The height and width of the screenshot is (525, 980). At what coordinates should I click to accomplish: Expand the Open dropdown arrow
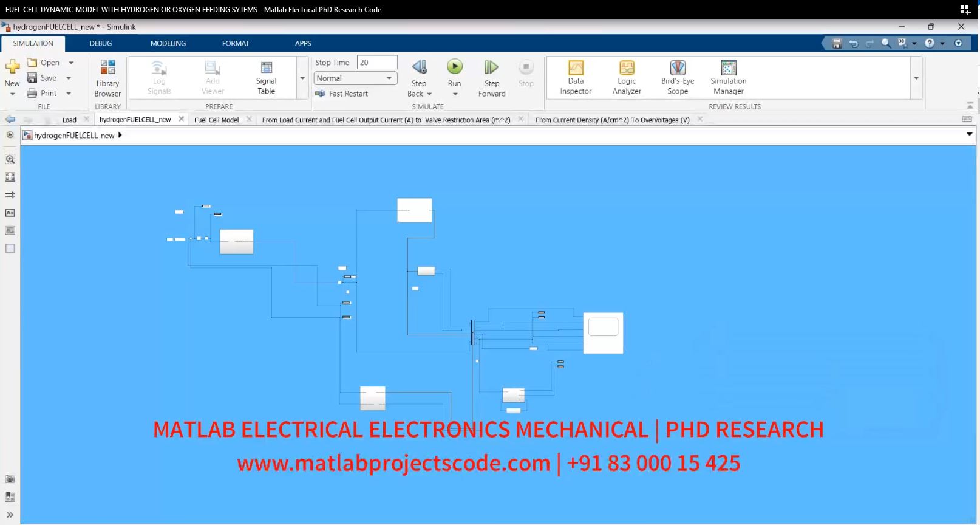[x=71, y=63]
